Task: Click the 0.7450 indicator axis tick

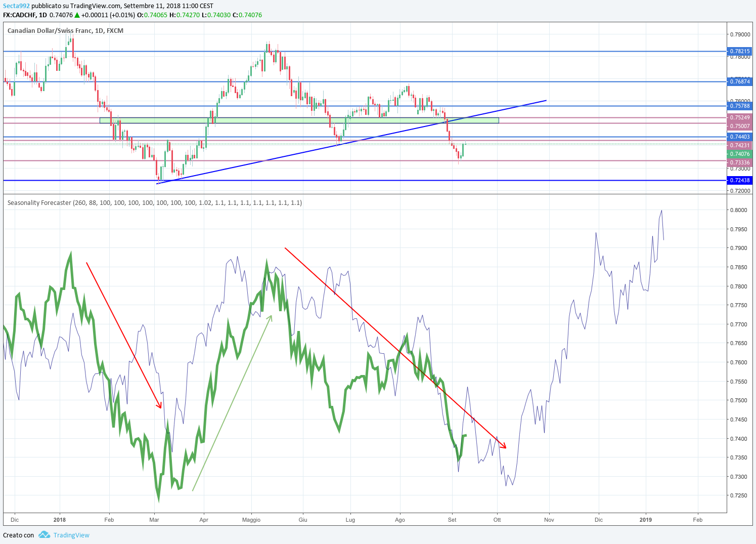Action: coord(740,420)
